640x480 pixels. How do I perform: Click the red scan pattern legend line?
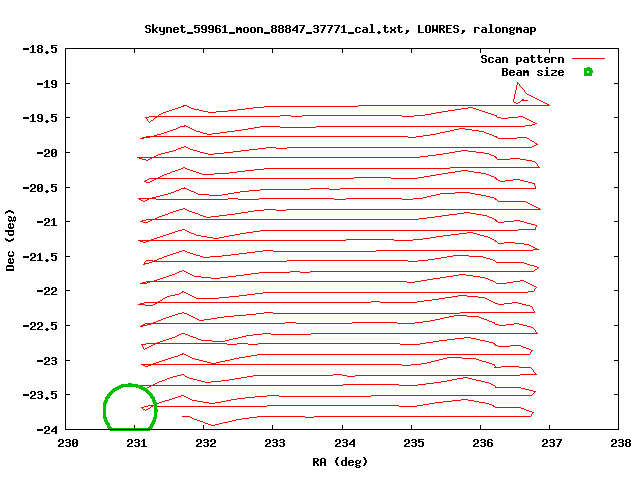tap(588, 59)
